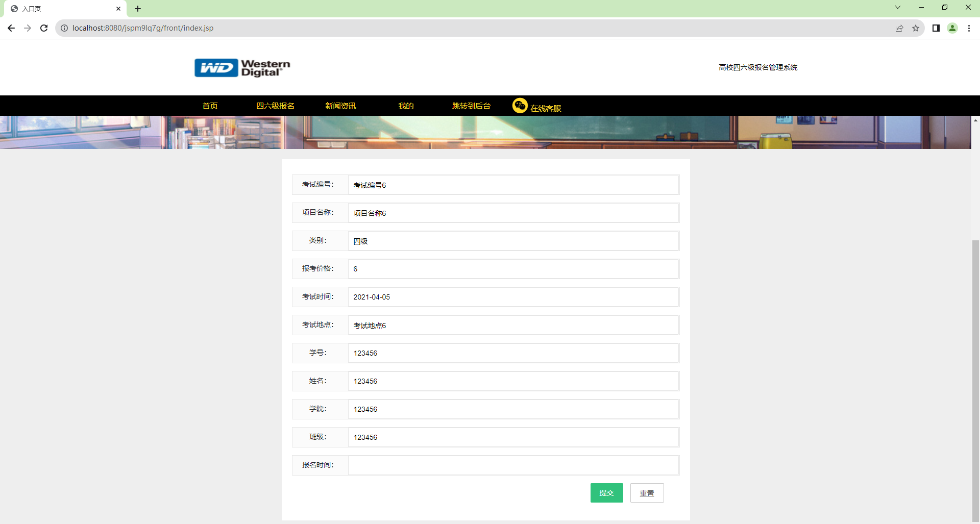Open the 在线客服 customer service chat icon

(x=520, y=106)
